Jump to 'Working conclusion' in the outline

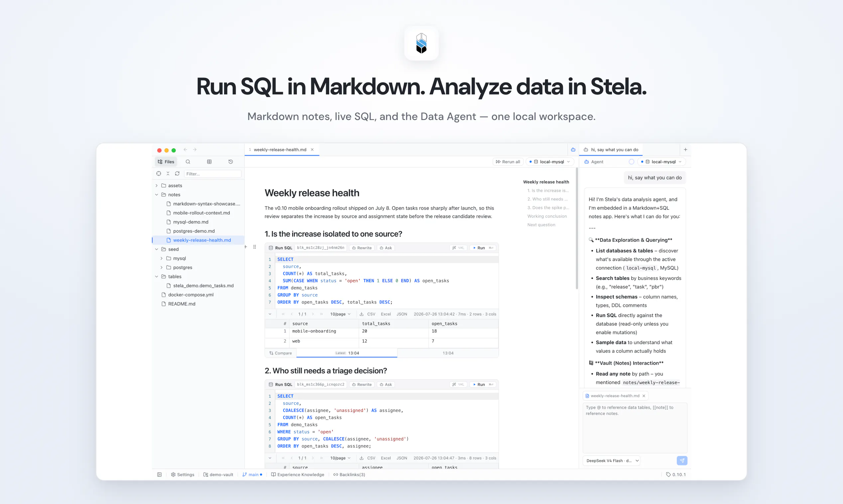(547, 216)
